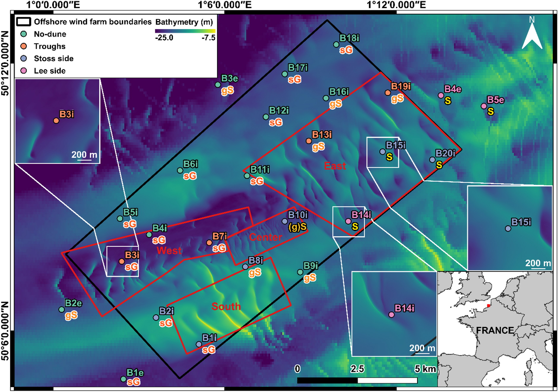Click the "2.5" scale bar label
The image size is (558, 392).
point(357,369)
